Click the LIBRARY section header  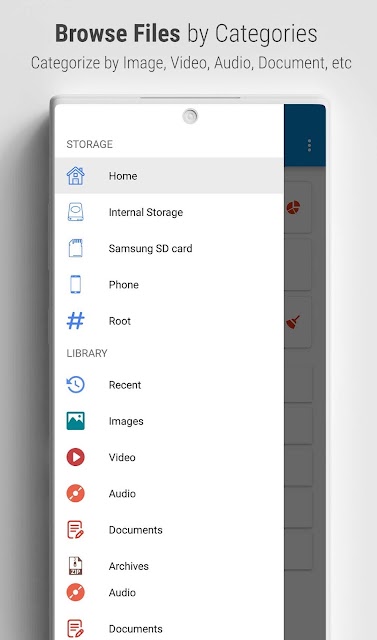pos(86,353)
